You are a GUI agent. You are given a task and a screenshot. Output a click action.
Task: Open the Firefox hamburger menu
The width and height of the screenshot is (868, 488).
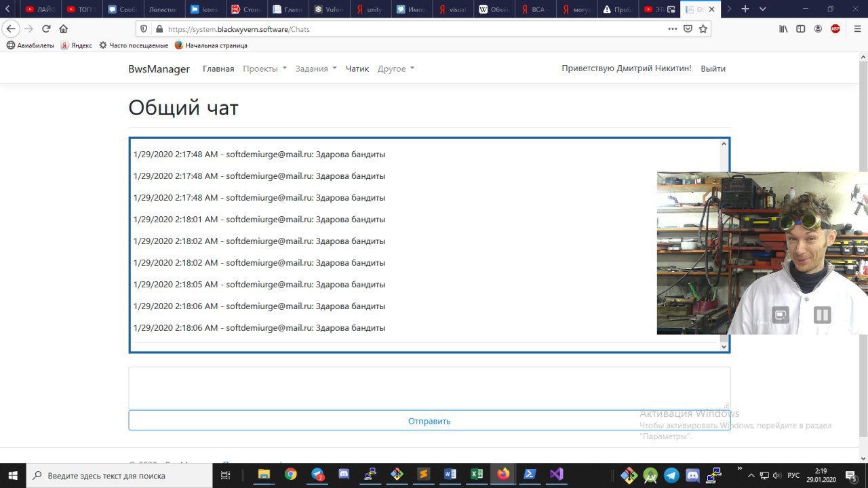pyautogui.click(x=856, y=29)
